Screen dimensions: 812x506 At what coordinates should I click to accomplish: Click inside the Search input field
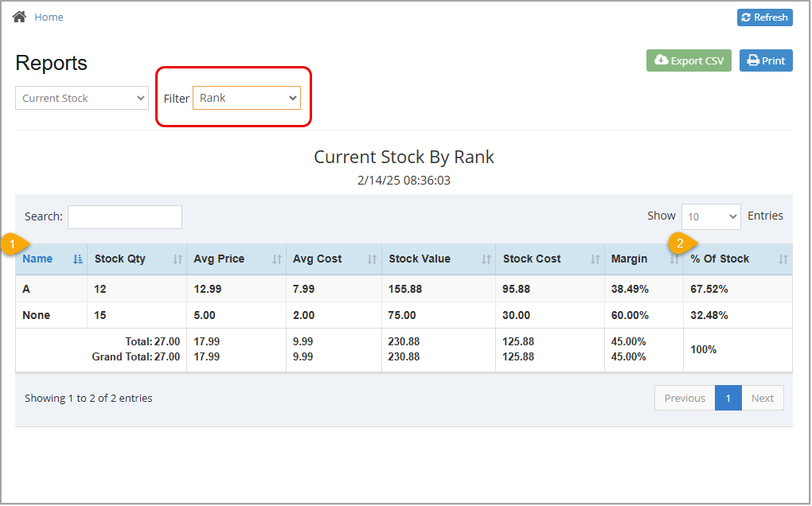pos(124,216)
